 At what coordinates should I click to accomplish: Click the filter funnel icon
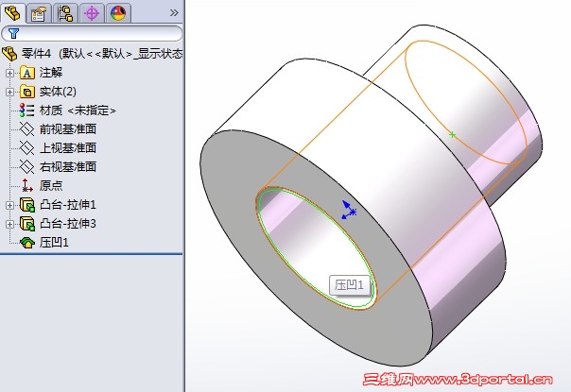point(13,33)
